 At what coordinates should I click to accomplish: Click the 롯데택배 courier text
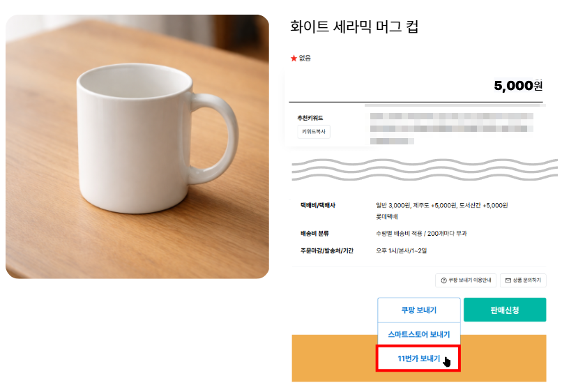tap(387, 217)
